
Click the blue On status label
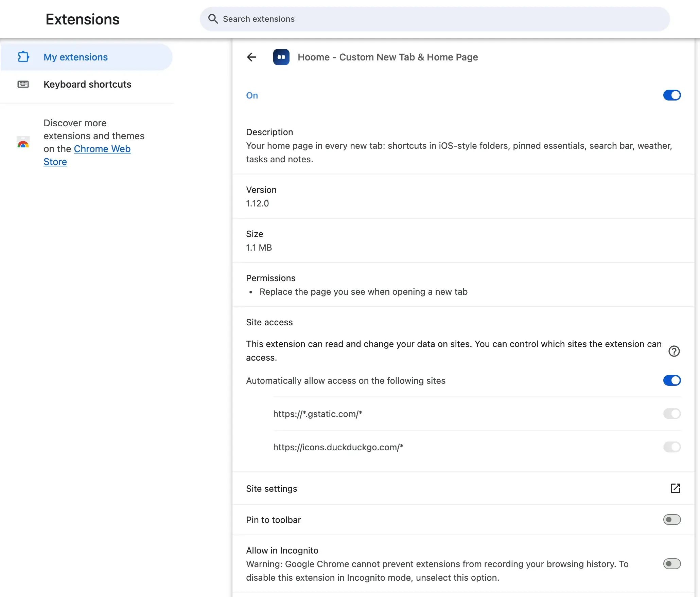tap(252, 95)
